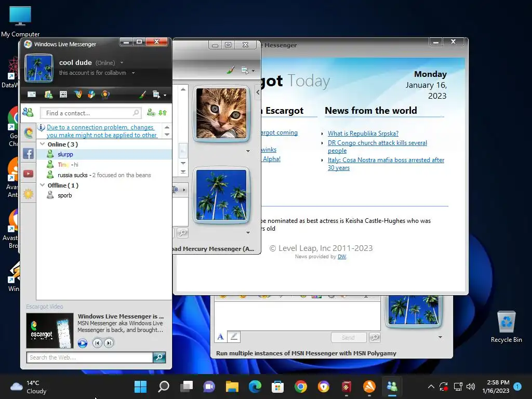Open the cool dude status dropdown
Viewport: 532px width, 399px height.
coord(122,63)
